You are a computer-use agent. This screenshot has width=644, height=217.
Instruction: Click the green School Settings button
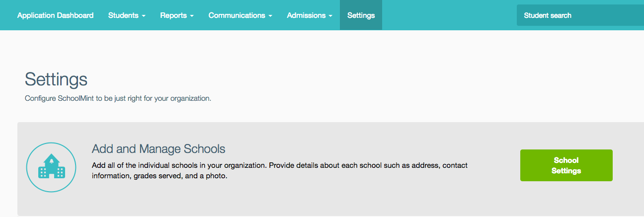click(x=566, y=165)
